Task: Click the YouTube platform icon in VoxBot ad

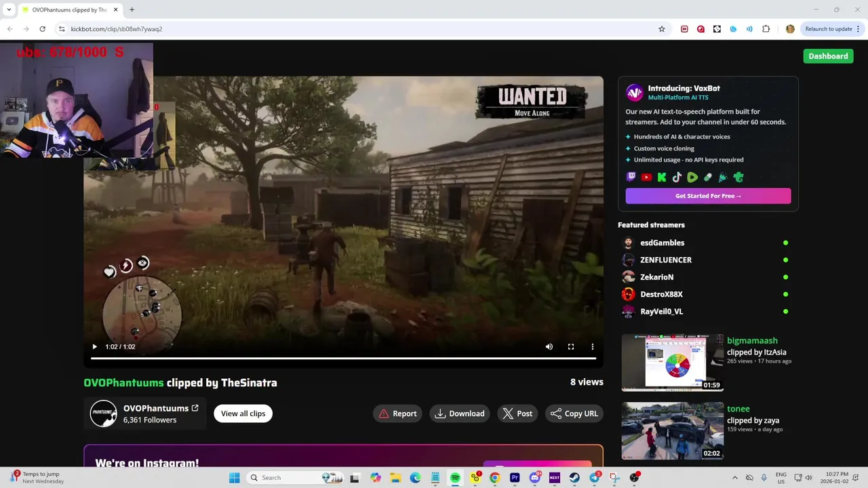Action: (x=646, y=177)
